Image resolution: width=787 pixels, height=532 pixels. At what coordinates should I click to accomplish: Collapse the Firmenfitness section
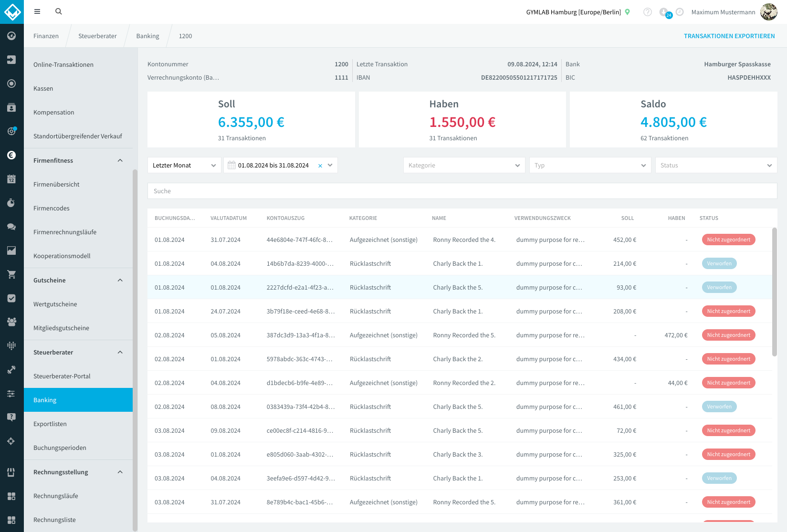120,160
